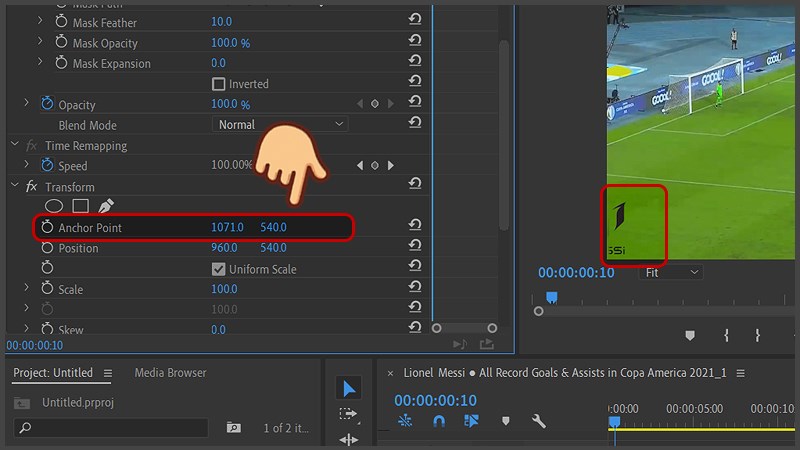Reset the Mask Opacity parameter
This screenshot has height=450, width=800.
coord(415,40)
